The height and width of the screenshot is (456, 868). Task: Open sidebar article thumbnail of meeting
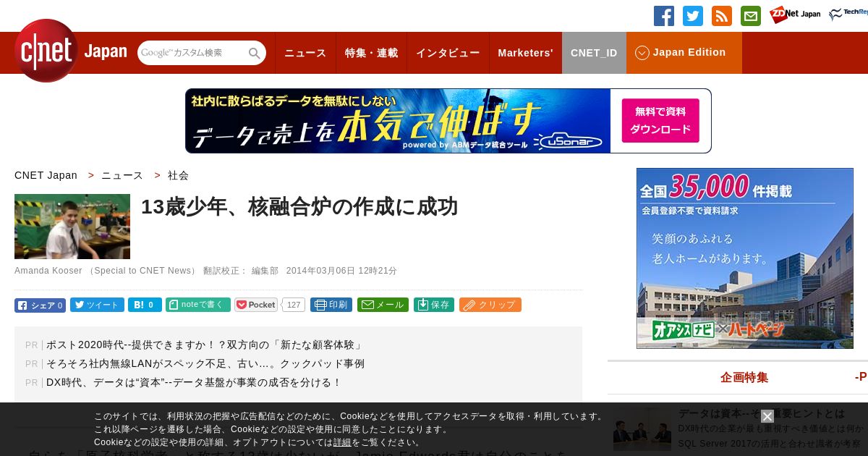642,428
